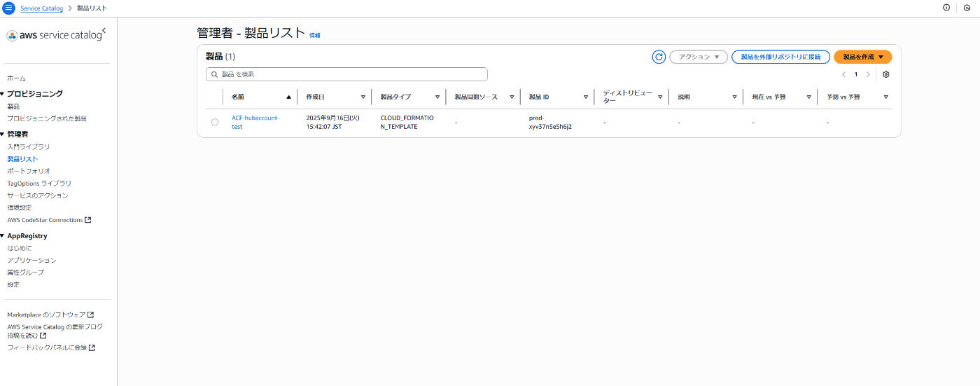The height and width of the screenshot is (386, 980).
Task: Open ポートフォリオ page
Action: [29, 171]
